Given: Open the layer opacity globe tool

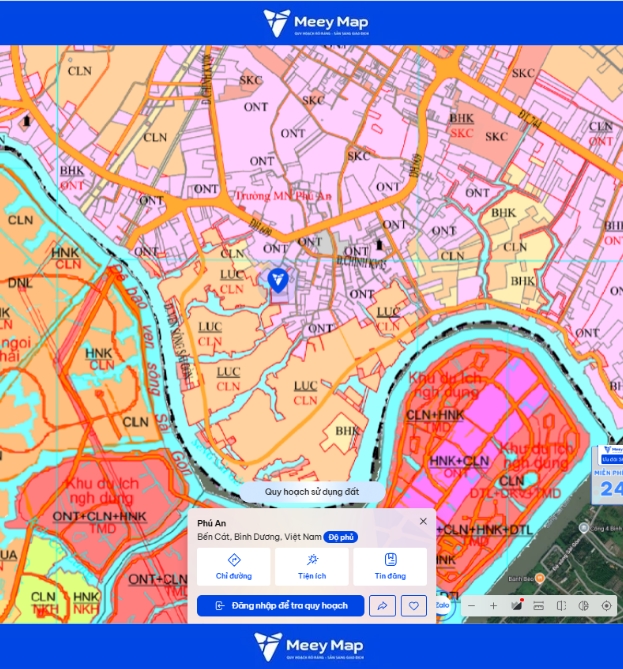Looking at the screenshot, I should coord(583,606).
